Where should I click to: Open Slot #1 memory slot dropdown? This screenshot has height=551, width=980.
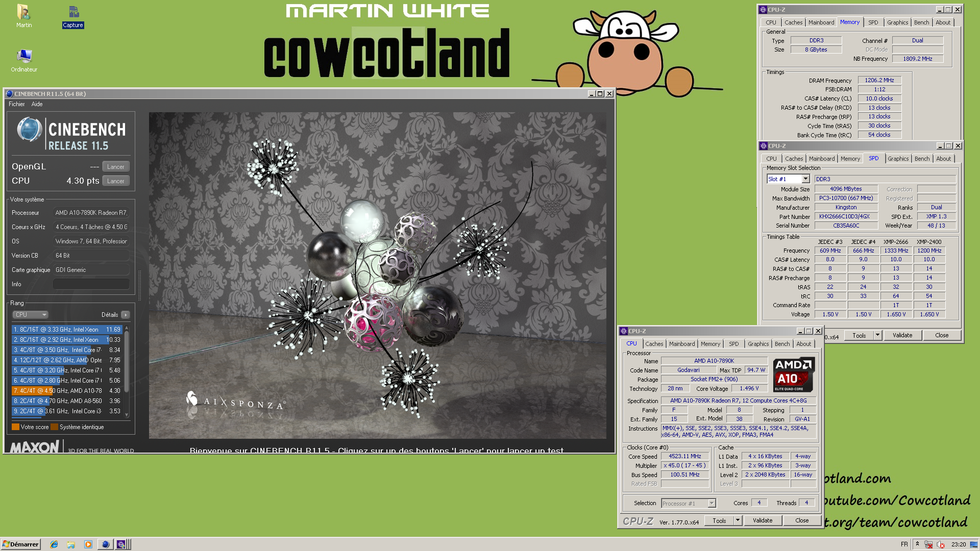point(805,179)
